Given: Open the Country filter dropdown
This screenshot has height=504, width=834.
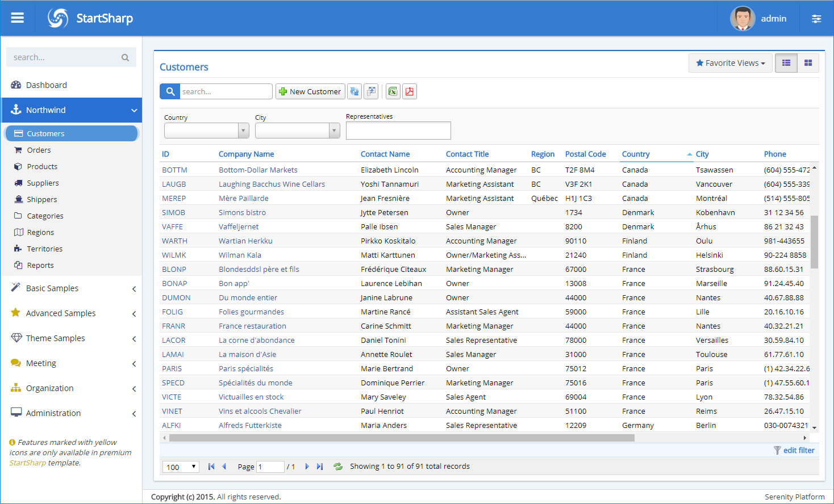Looking at the screenshot, I should click(x=243, y=131).
